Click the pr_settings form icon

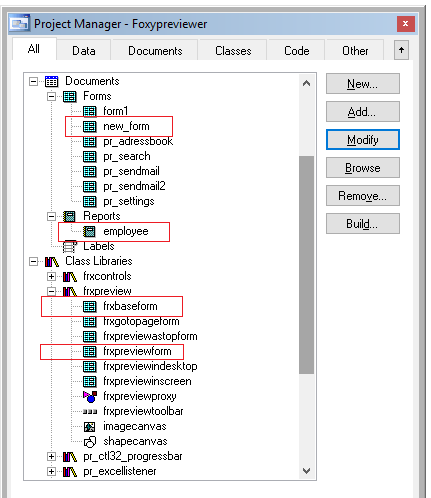click(90, 201)
